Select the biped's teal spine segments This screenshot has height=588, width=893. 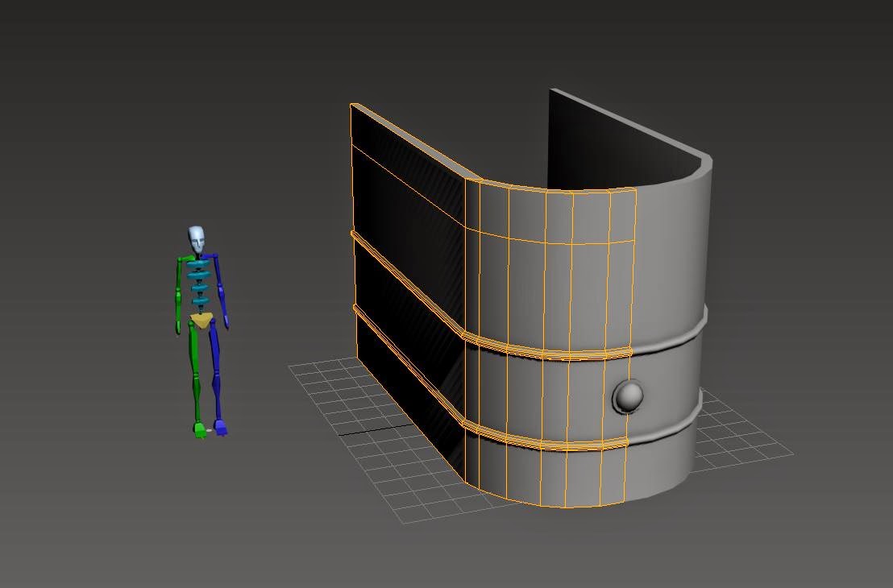click(199, 283)
